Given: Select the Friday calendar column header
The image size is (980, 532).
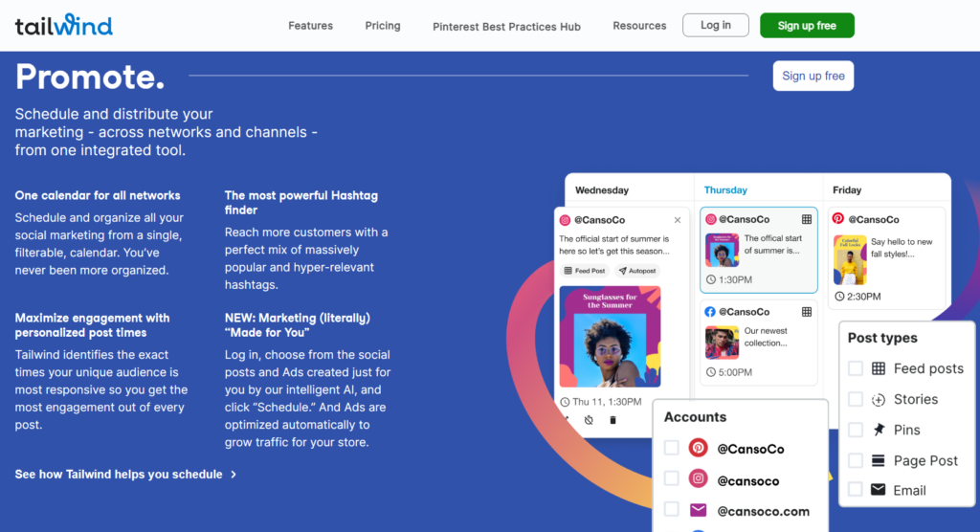Looking at the screenshot, I should click(847, 190).
